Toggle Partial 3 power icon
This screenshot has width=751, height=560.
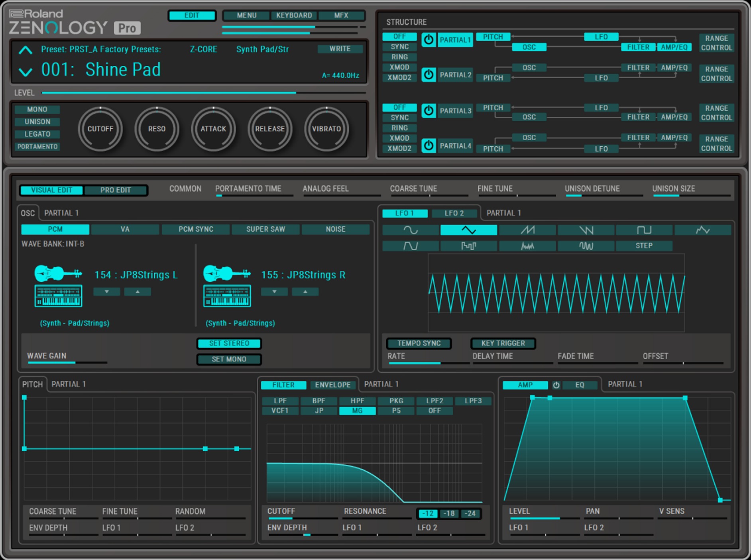coord(429,110)
